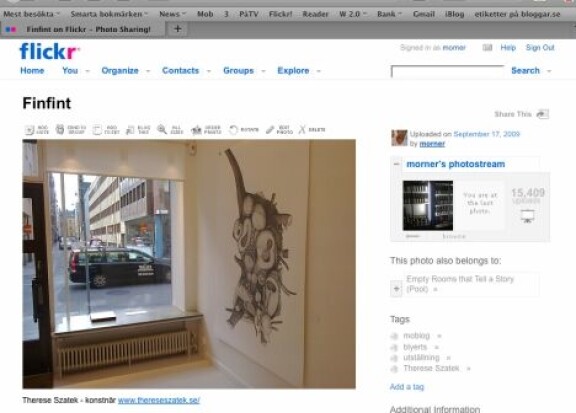
Task: Click the Blog This icon
Action: 130,130
